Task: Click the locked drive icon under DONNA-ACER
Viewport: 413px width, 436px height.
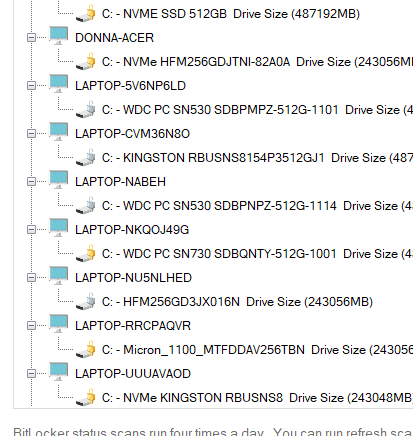Action: pyautogui.click(x=86, y=61)
